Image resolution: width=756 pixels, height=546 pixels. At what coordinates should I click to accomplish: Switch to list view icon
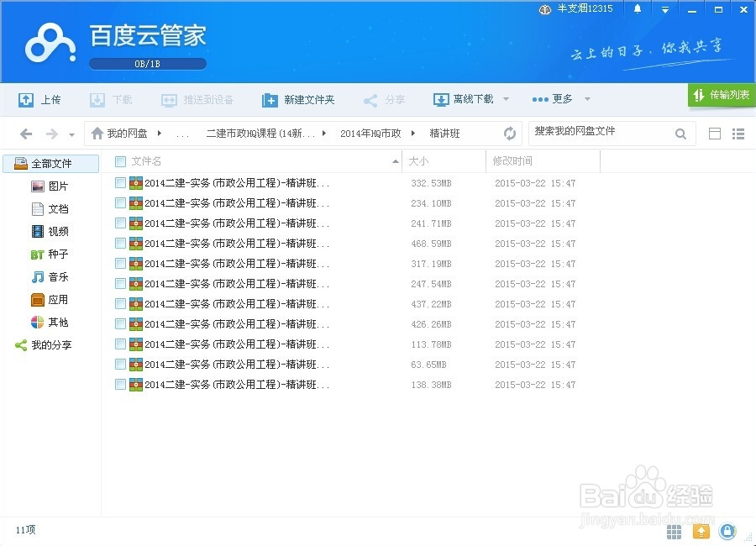point(738,134)
